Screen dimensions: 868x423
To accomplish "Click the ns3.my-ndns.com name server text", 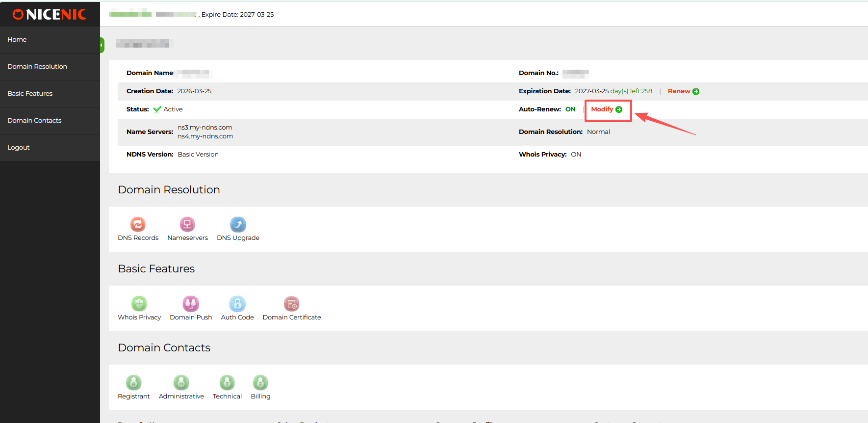I will pos(205,128).
